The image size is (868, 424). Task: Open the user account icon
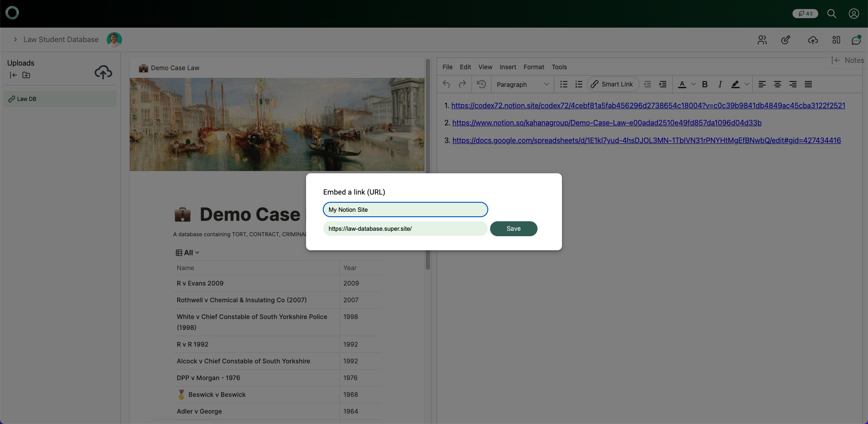point(854,14)
